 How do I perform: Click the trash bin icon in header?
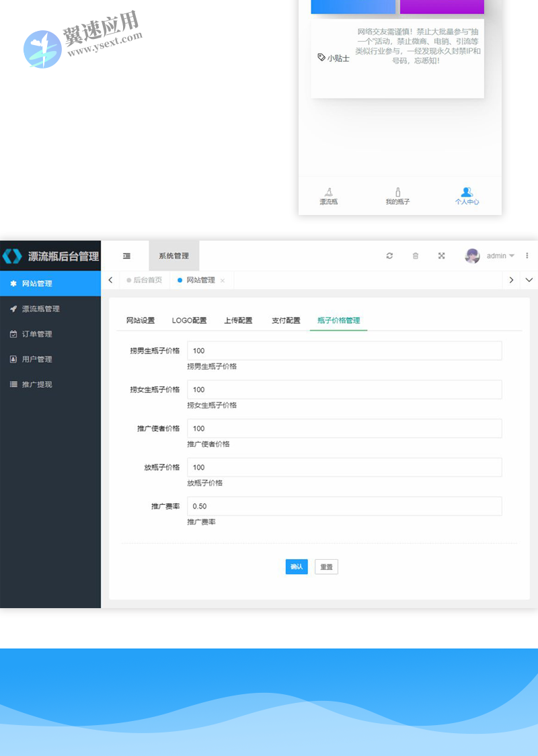[416, 256]
